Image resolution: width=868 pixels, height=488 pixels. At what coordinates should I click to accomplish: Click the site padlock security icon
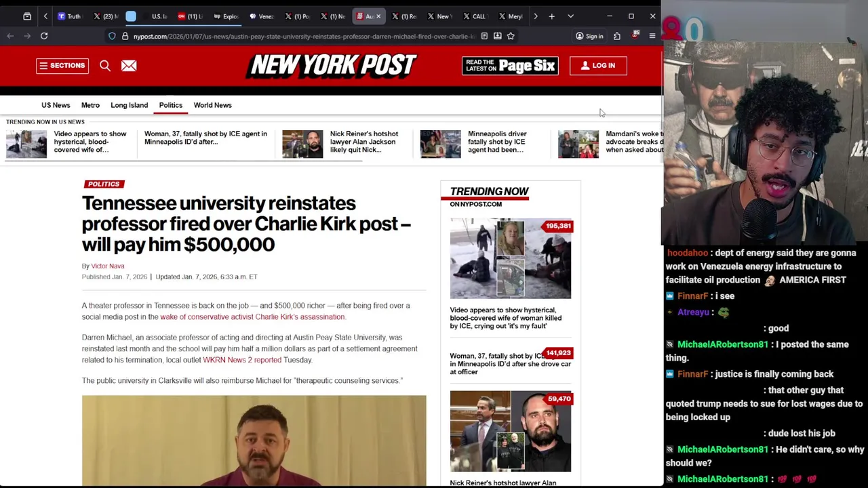pos(125,36)
